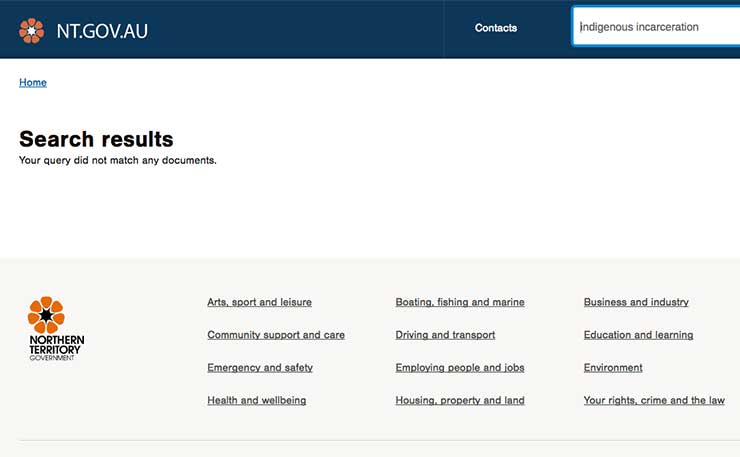Screen dimensions: 740x457
Task: Select the Health and wellbeing link
Action: click(x=256, y=400)
